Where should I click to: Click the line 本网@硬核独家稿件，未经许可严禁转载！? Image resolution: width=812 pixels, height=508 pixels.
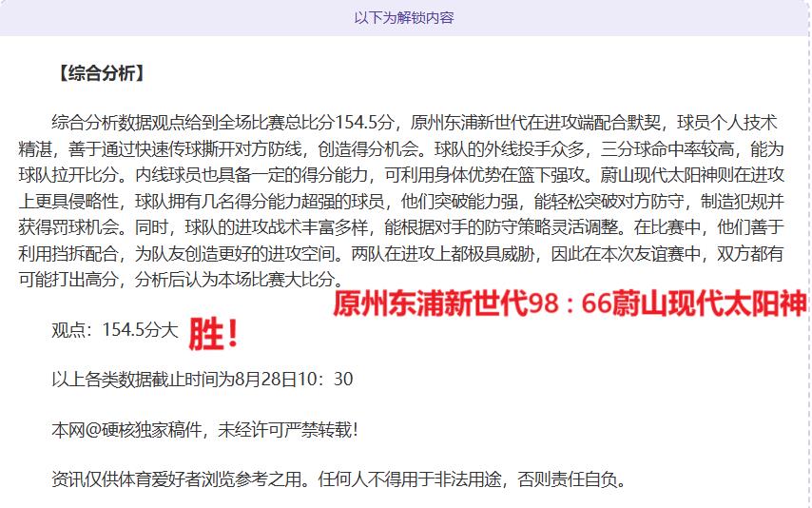pos(204,430)
